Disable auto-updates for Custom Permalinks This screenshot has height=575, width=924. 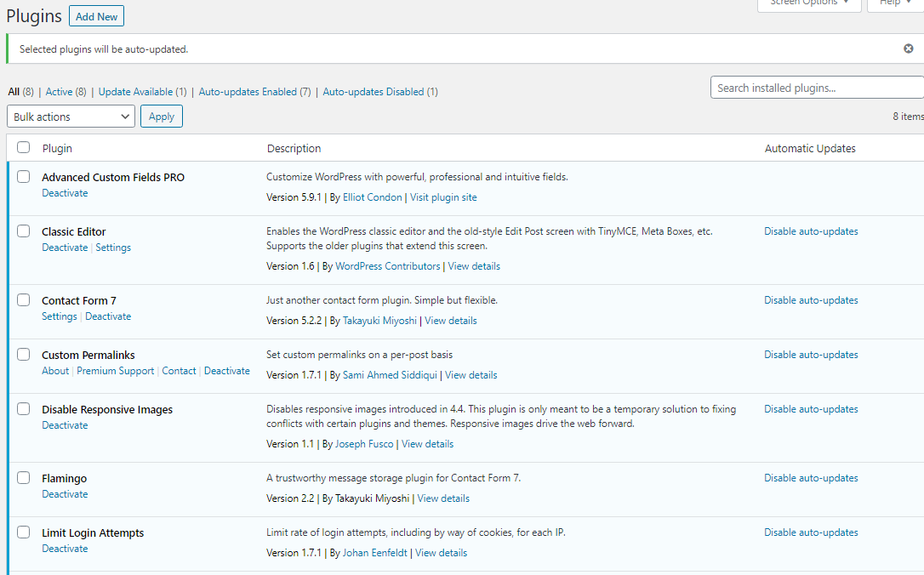(811, 355)
